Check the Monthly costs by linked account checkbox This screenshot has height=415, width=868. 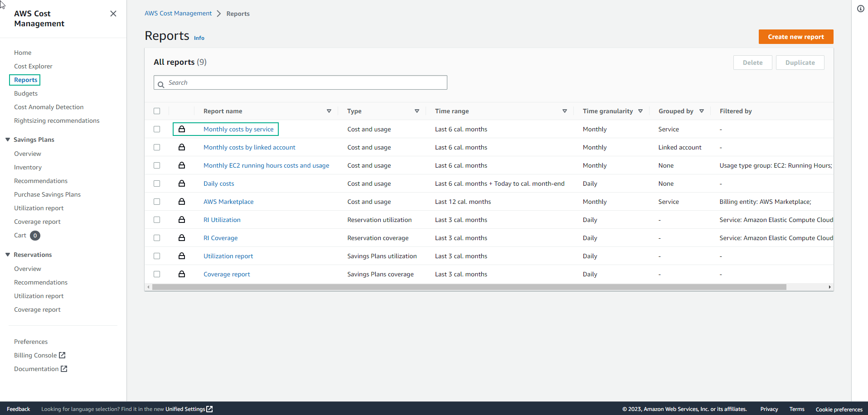point(157,147)
